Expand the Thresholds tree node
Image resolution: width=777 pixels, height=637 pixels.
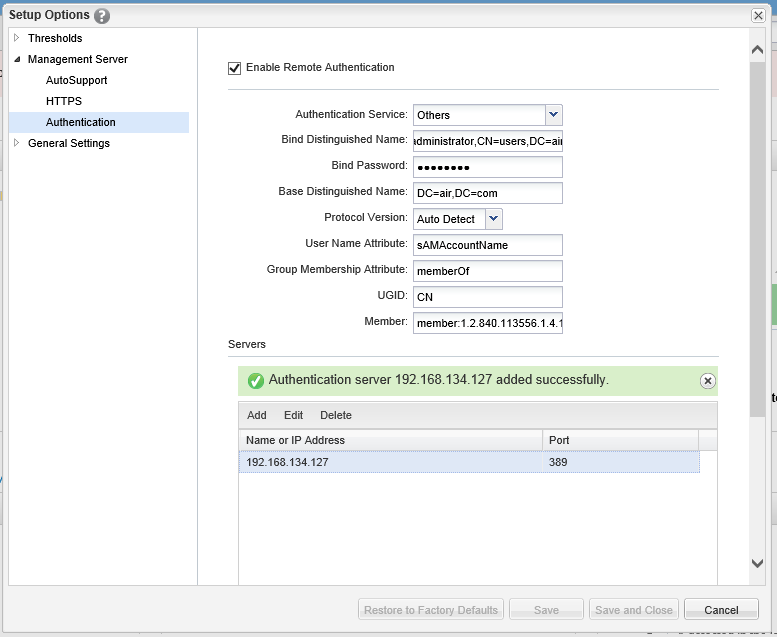click(x=17, y=38)
